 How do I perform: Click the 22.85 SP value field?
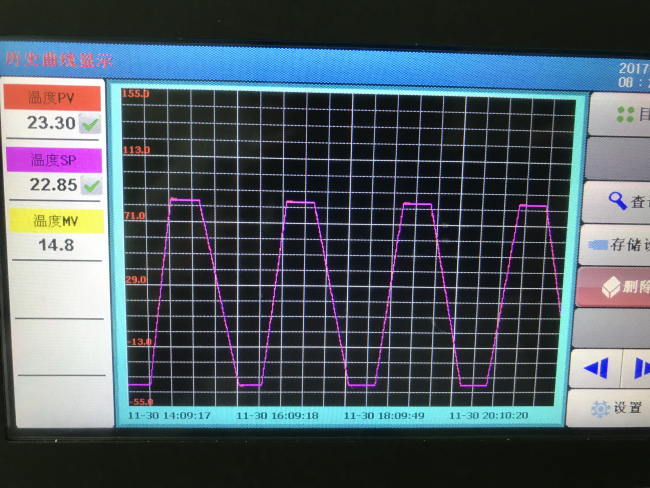tap(47, 185)
